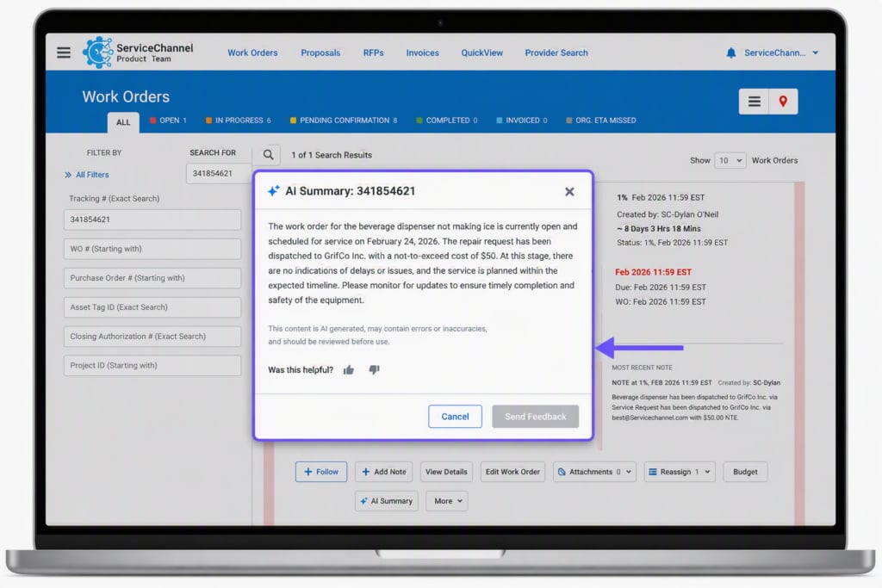
Task: Click the AI sparkle icon in dialog title
Action: pyautogui.click(x=273, y=191)
